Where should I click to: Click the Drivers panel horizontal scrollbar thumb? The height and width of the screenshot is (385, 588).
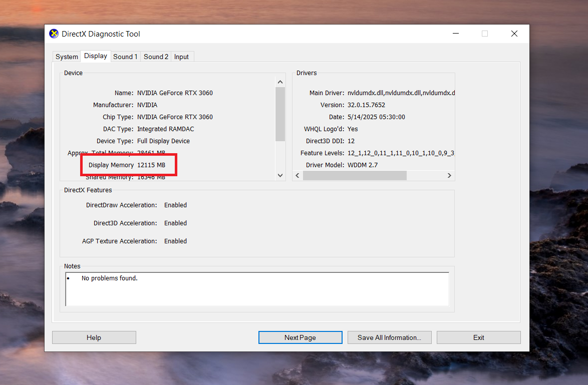(x=355, y=175)
